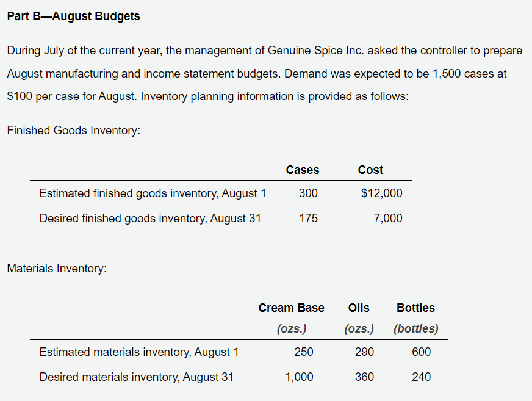This screenshot has width=532, height=401.
Task: Click the 'Part B—August Budgets' heading
Action: (73, 16)
